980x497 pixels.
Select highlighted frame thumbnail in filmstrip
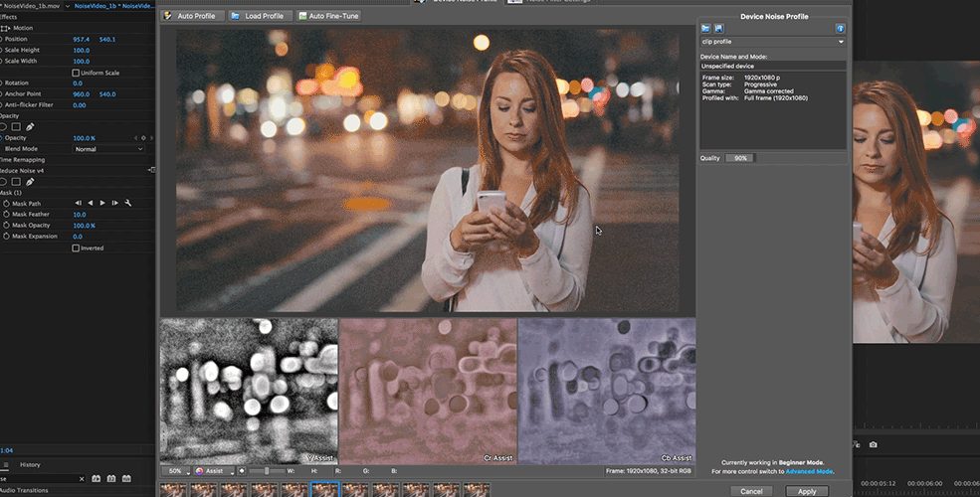(x=325, y=489)
